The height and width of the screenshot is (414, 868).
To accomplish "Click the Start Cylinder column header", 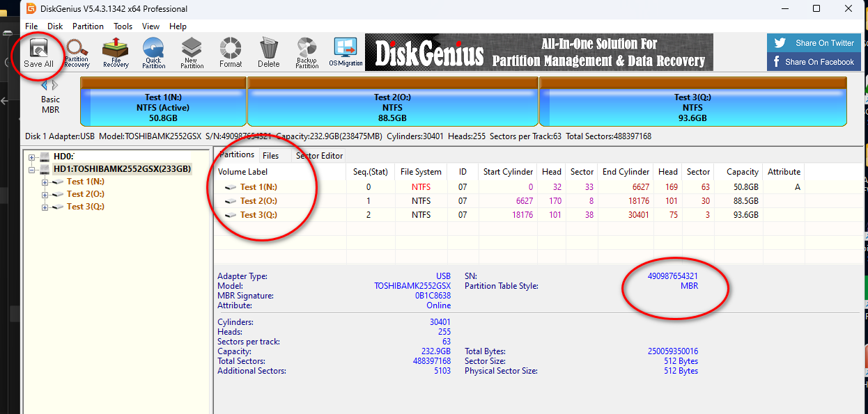I will pyautogui.click(x=509, y=172).
